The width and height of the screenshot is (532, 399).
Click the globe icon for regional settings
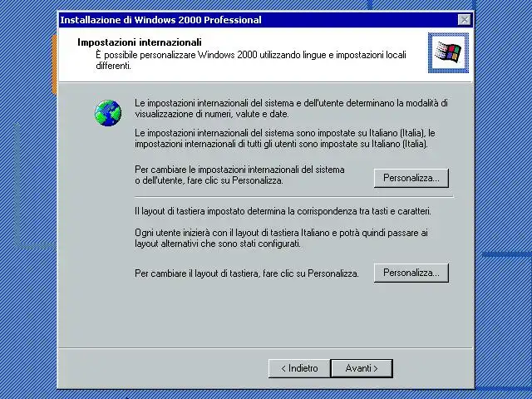pos(108,113)
